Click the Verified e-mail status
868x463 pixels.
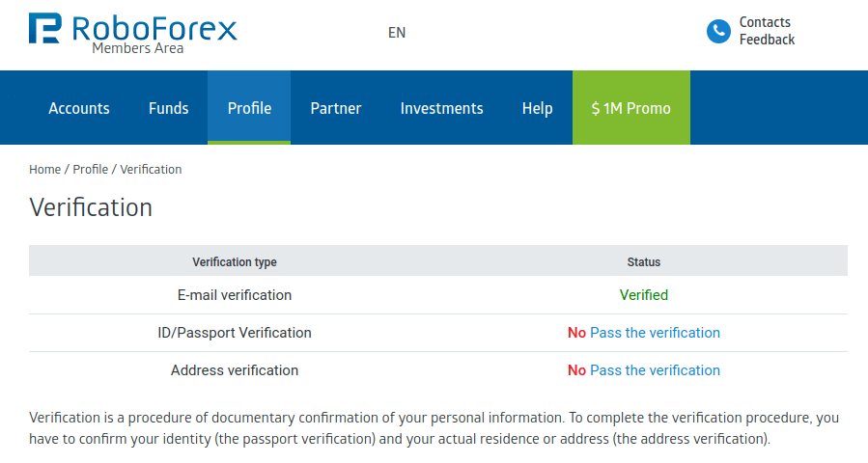644,295
